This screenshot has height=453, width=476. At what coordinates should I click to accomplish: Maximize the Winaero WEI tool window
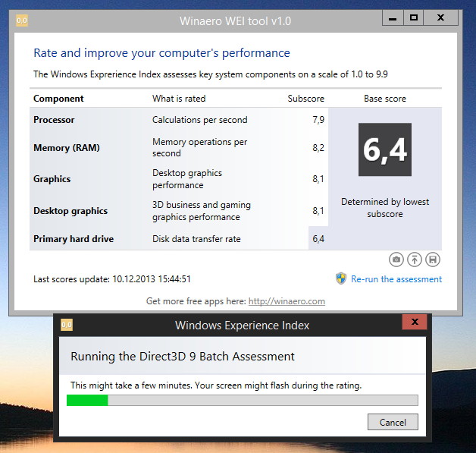pos(413,18)
